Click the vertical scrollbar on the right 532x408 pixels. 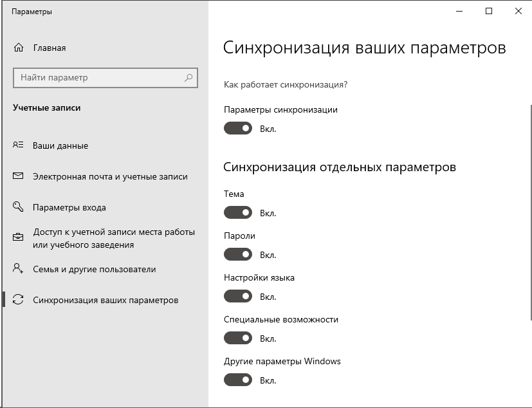pyautogui.click(x=531, y=212)
